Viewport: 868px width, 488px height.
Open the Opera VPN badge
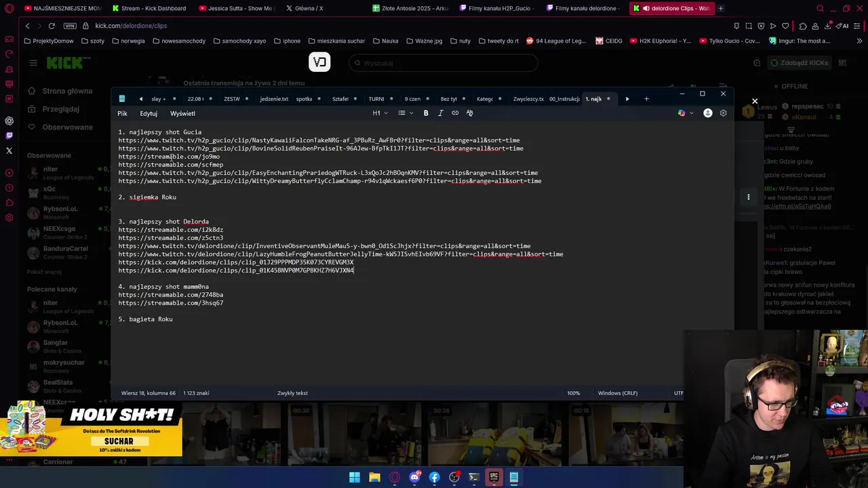70,26
